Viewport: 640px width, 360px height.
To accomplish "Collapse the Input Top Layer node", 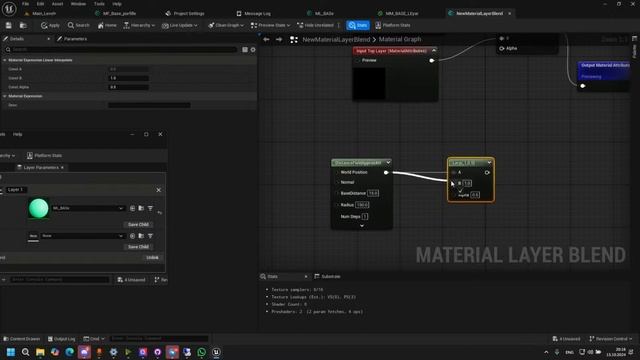I will (x=433, y=51).
